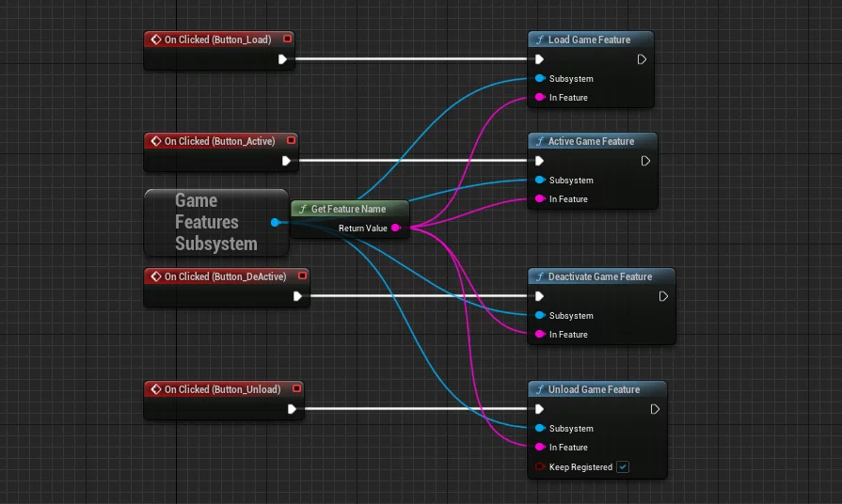Click the Keep Registered checkbox
Image resolution: width=842 pixels, height=504 pixels.
coord(623,467)
